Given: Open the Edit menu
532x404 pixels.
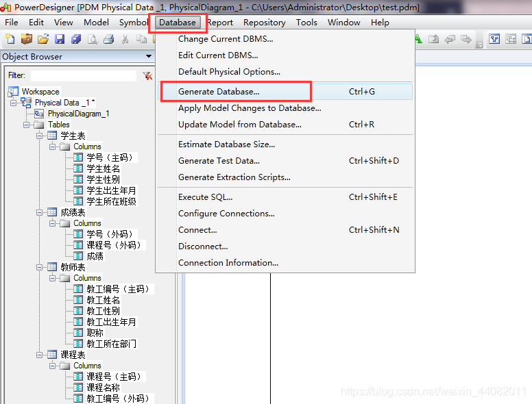Looking at the screenshot, I should (36, 23).
